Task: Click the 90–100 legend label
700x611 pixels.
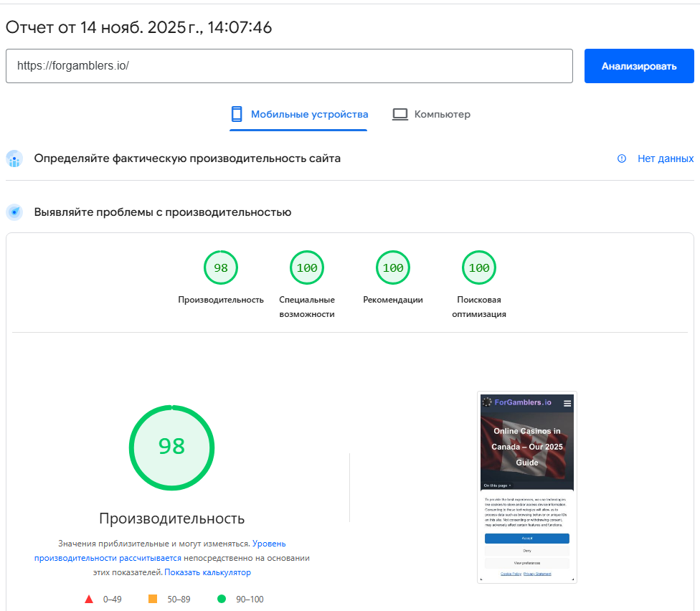Action: tap(250, 600)
